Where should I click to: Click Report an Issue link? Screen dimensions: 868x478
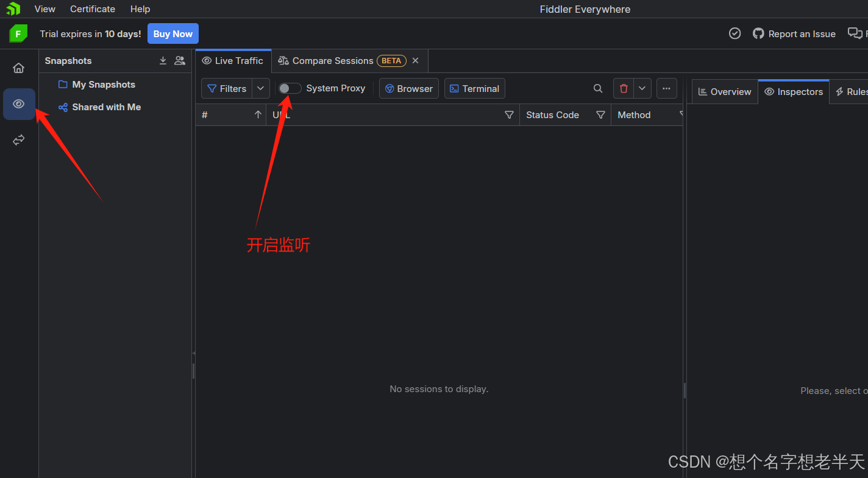click(794, 34)
